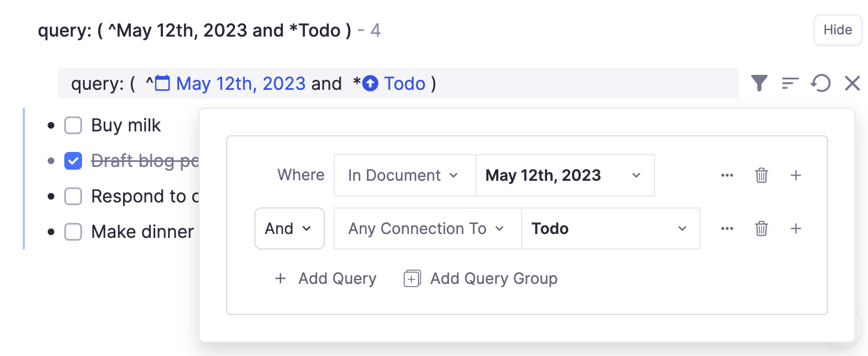
Task: Click the filter funnel icon
Action: click(759, 84)
